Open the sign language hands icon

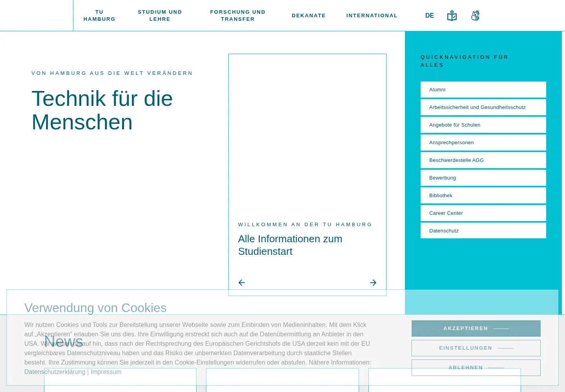coord(475,16)
